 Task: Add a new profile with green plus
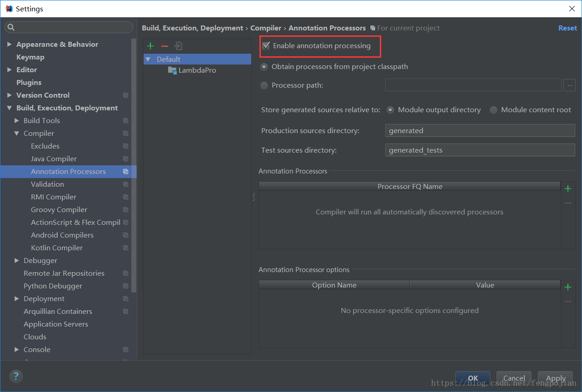pos(150,46)
